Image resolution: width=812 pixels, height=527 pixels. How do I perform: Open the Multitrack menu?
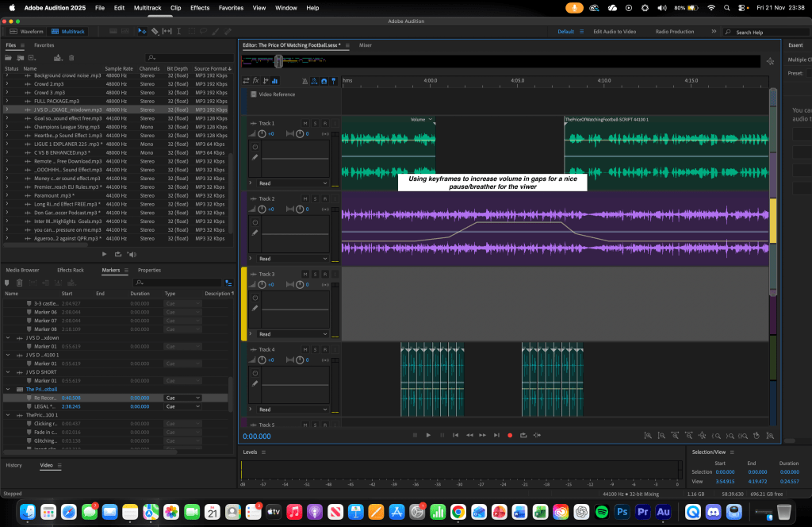point(147,8)
